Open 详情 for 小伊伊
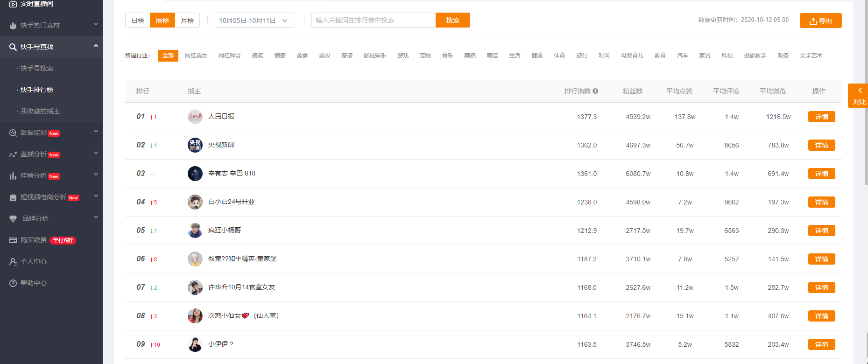 [822, 344]
